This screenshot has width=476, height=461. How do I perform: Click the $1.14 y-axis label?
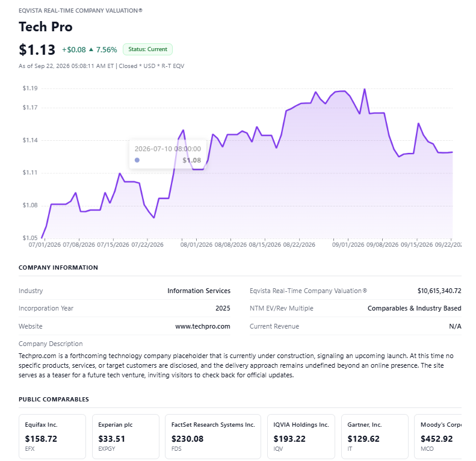pyautogui.click(x=30, y=140)
